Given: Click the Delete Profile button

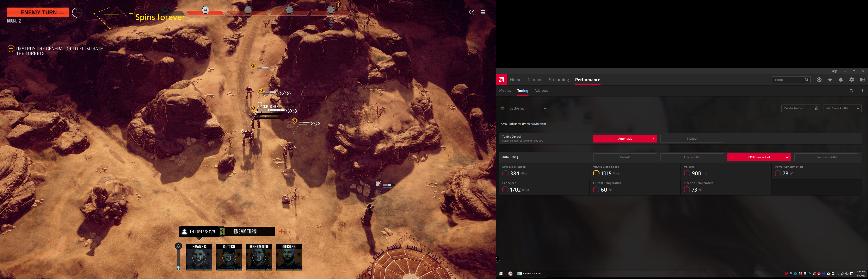Looking at the screenshot, I should (800, 108).
